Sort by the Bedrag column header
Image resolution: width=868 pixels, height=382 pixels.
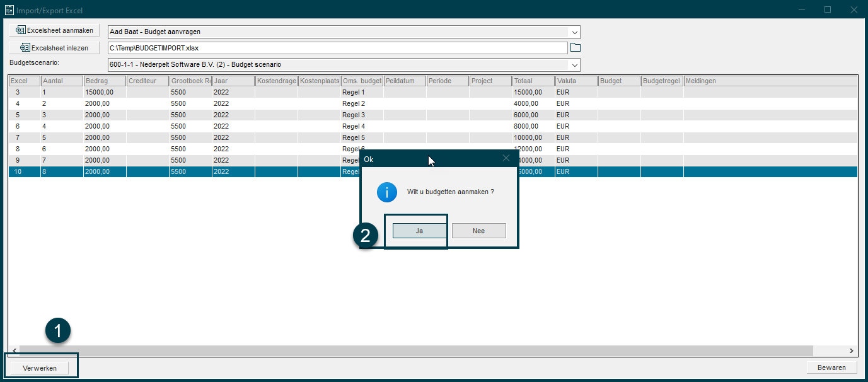click(x=105, y=81)
